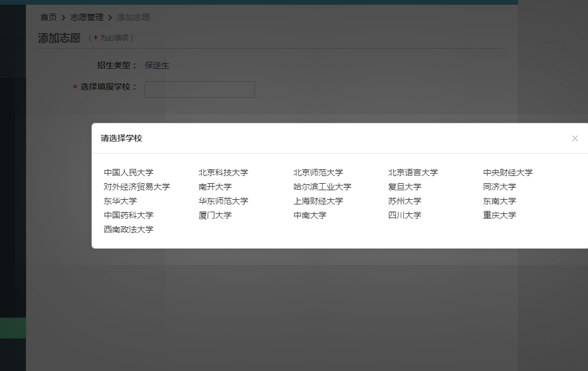Choose 北京科技大学 in the dialog

(223, 172)
